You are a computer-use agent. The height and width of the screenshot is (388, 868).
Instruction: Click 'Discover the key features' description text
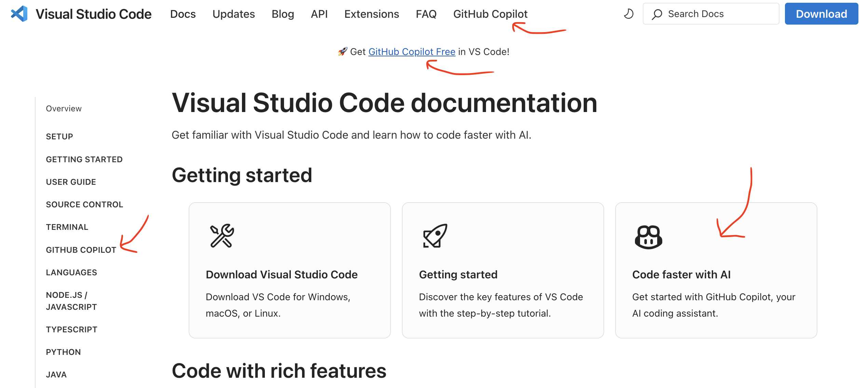(x=501, y=305)
